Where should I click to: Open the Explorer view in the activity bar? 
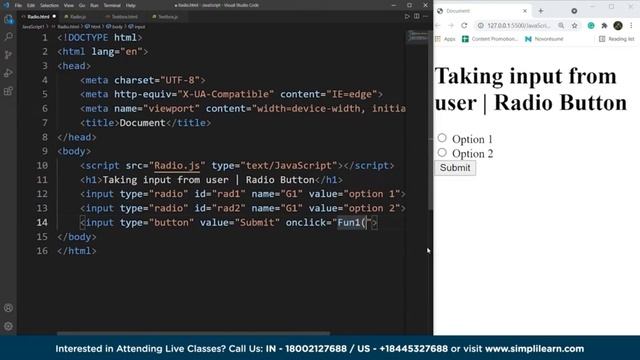click(8, 19)
